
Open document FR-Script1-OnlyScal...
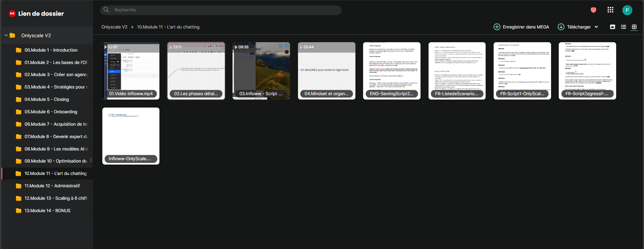(522, 71)
